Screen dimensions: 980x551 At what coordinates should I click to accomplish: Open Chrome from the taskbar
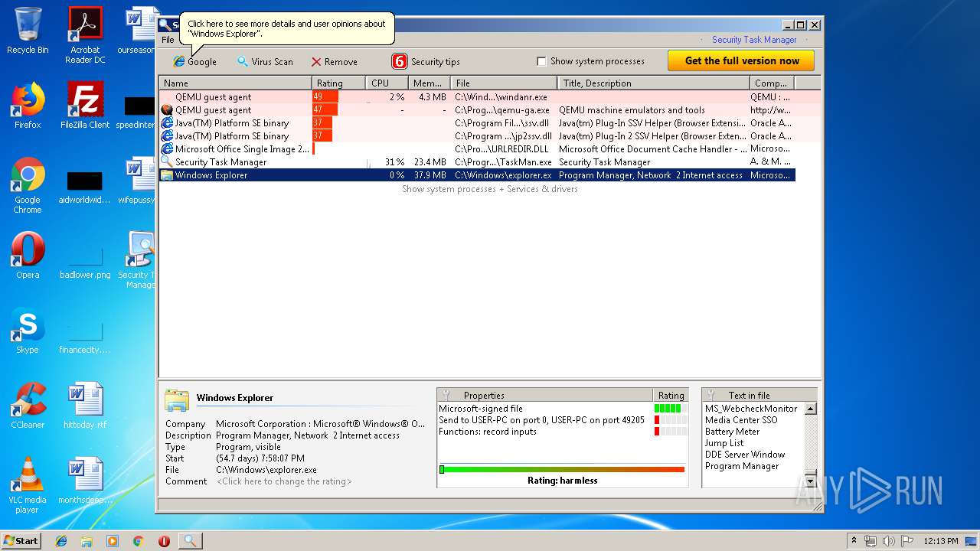tap(138, 541)
